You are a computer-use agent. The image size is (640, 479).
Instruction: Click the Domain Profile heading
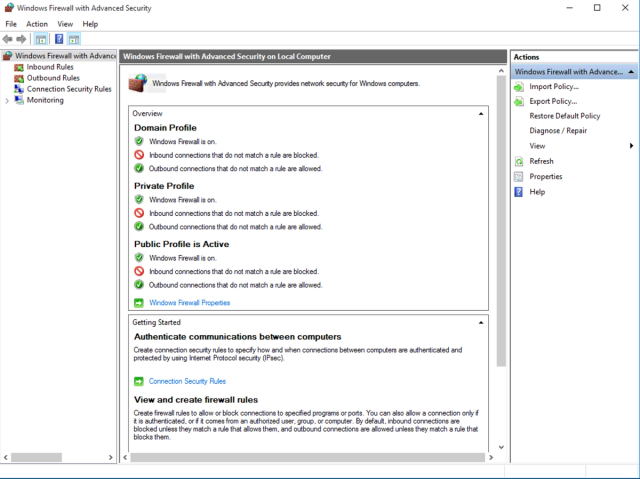[x=165, y=128]
